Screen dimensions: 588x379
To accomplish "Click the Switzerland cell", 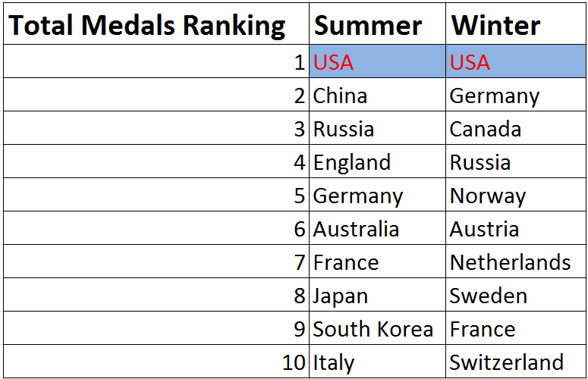I will pyautogui.click(x=516, y=362).
